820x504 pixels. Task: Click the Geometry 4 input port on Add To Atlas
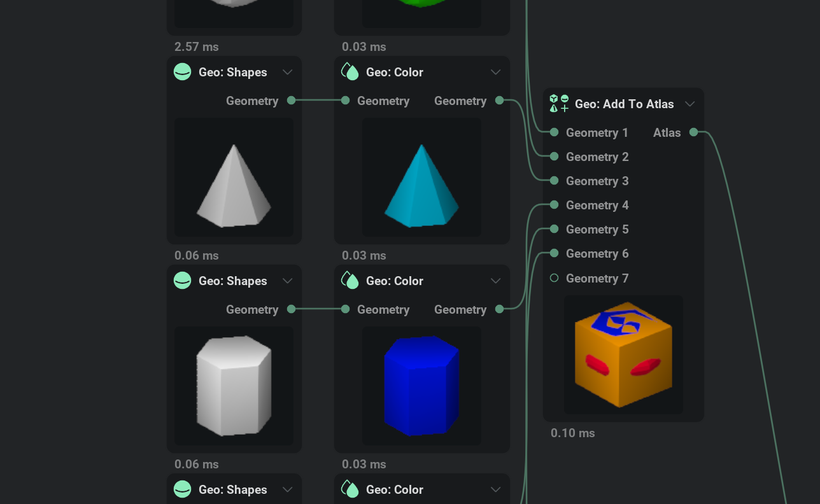click(554, 205)
